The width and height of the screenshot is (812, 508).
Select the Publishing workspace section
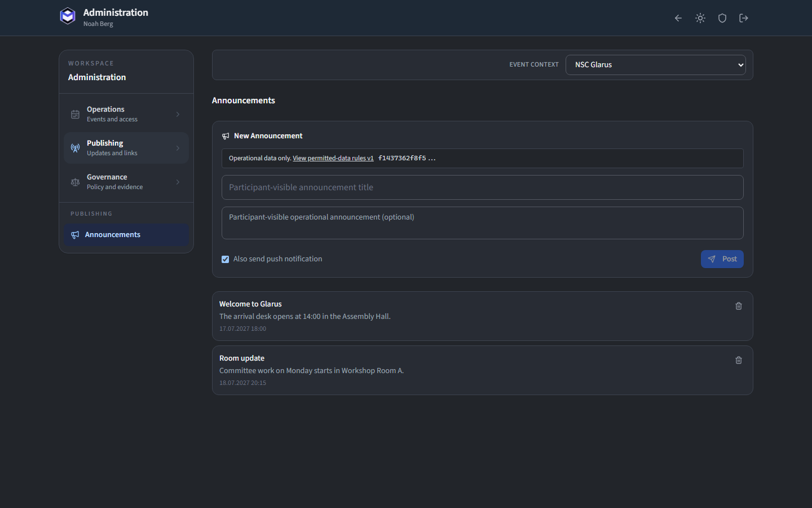tap(126, 148)
